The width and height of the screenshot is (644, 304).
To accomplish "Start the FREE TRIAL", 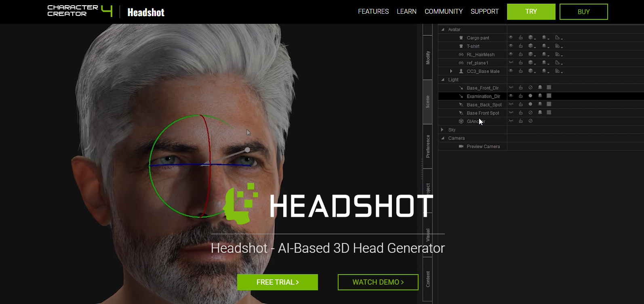I will coord(278,282).
